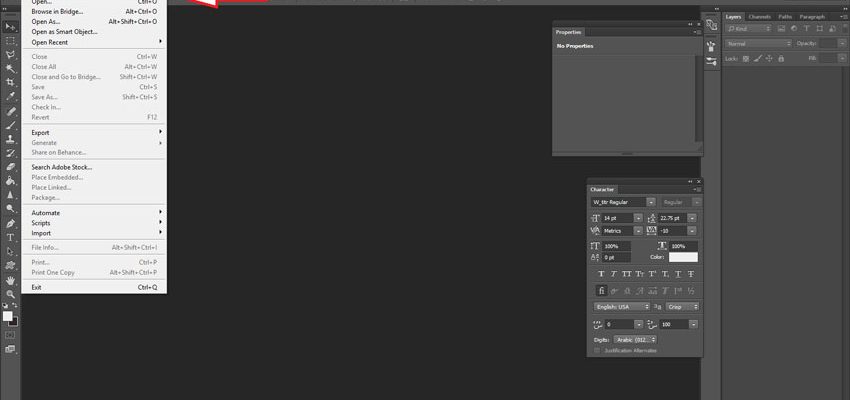Viewport: 850px width, 400px height.
Task: Select the Rectangular Marquee tool
Action: click(10, 41)
